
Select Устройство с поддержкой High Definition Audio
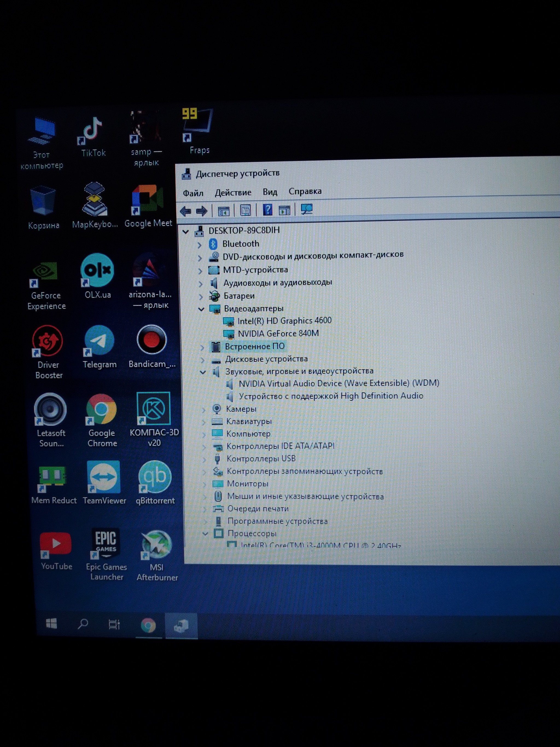point(331,396)
